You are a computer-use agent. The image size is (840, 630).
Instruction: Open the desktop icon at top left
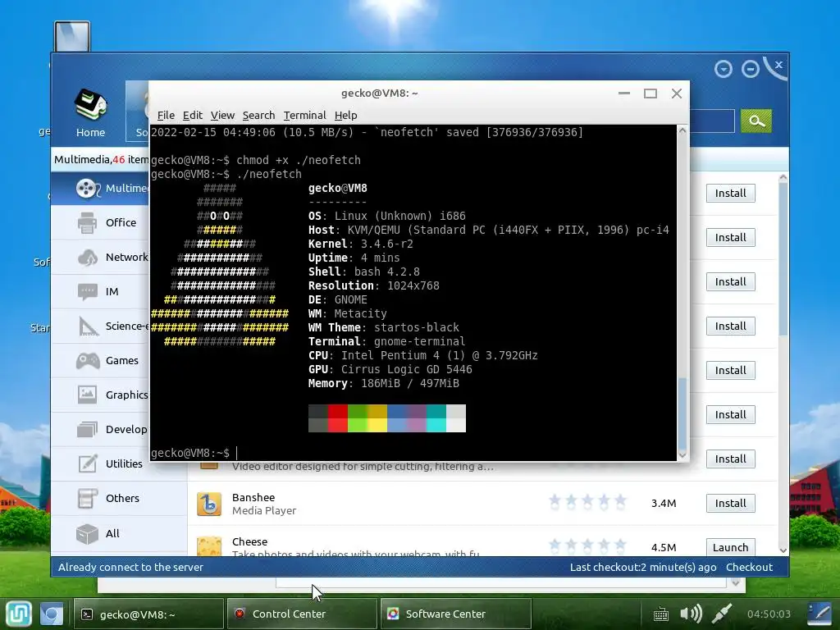72,36
